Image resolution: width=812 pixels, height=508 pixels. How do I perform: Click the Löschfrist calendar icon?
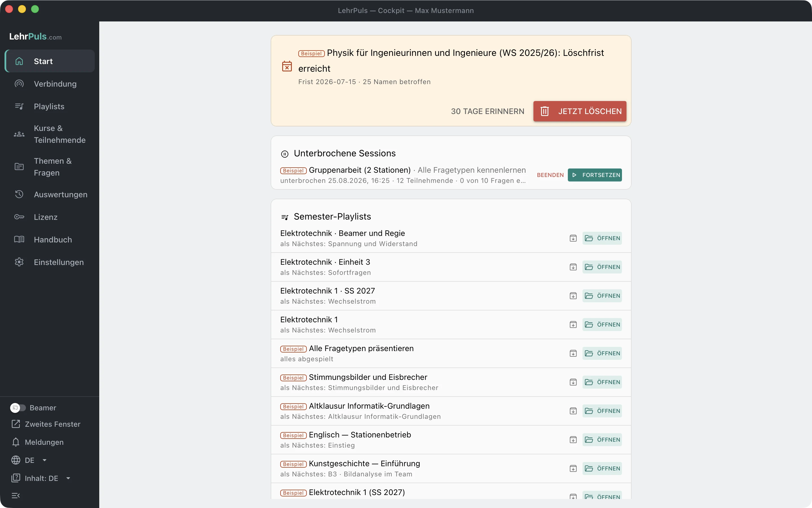287,66
